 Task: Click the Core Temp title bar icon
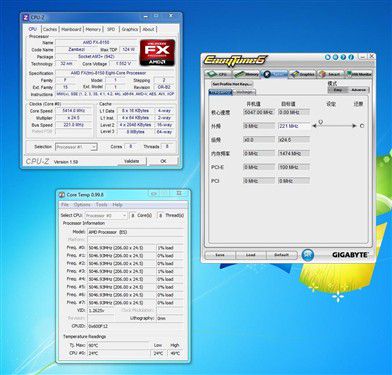pos(62,194)
